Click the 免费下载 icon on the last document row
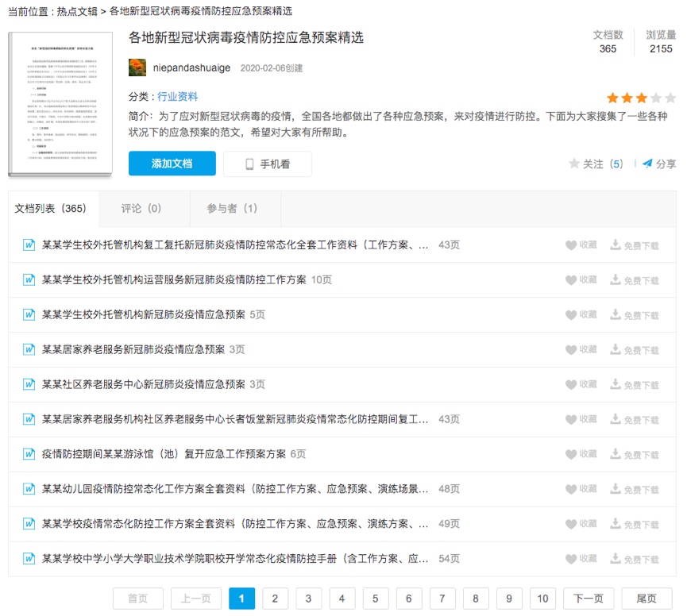 click(615, 559)
